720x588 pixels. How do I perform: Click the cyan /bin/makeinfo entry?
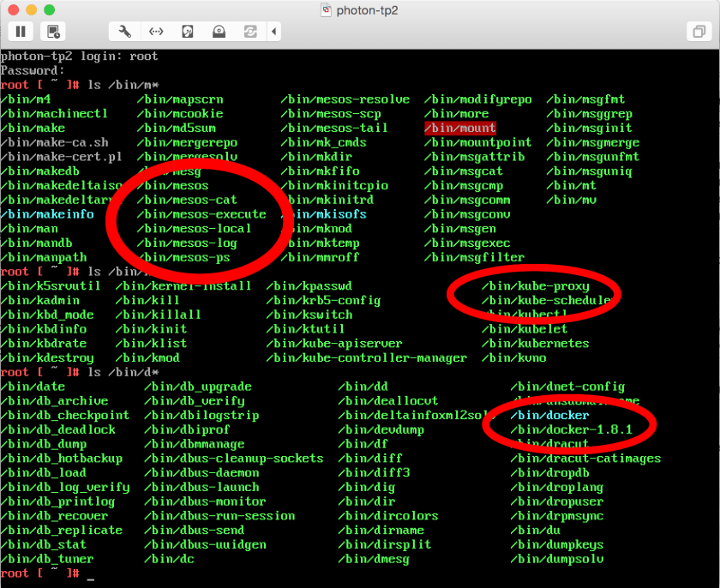click(x=47, y=214)
